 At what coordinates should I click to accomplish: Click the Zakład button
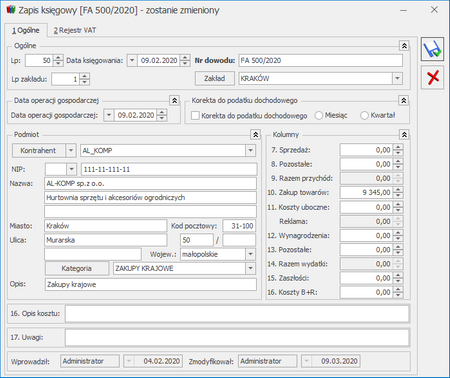(x=215, y=78)
